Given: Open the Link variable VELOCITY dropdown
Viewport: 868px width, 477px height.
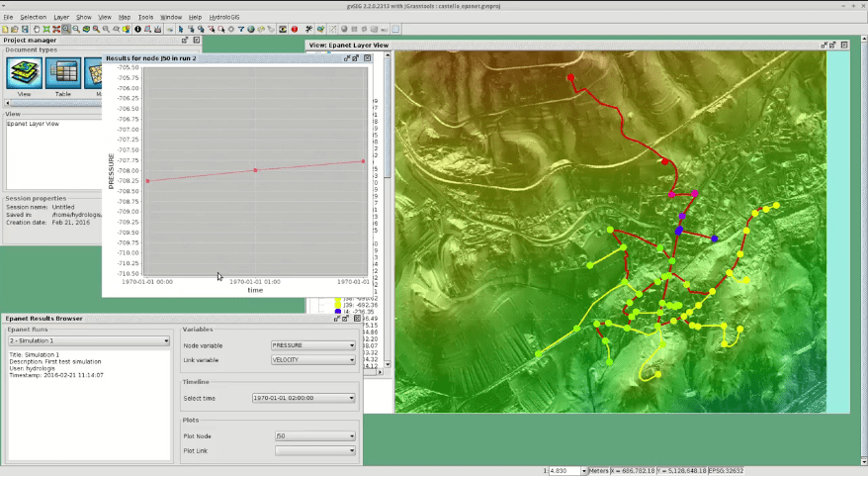Looking at the screenshot, I should tap(312, 360).
